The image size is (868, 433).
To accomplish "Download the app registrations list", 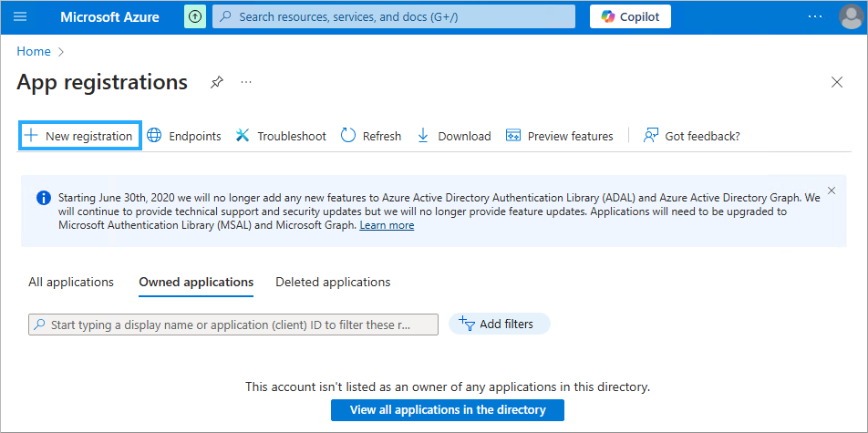I will pyautogui.click(x=454, y=136).
